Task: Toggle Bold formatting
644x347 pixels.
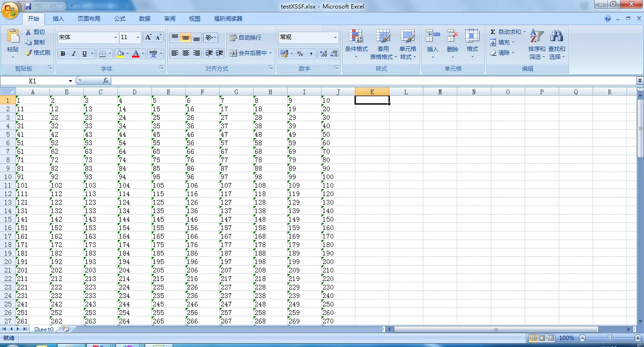Action: pos(63,54)
